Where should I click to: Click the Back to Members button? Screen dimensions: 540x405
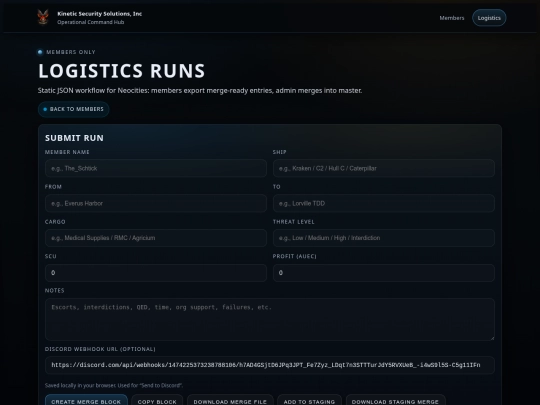click(74, 109)
